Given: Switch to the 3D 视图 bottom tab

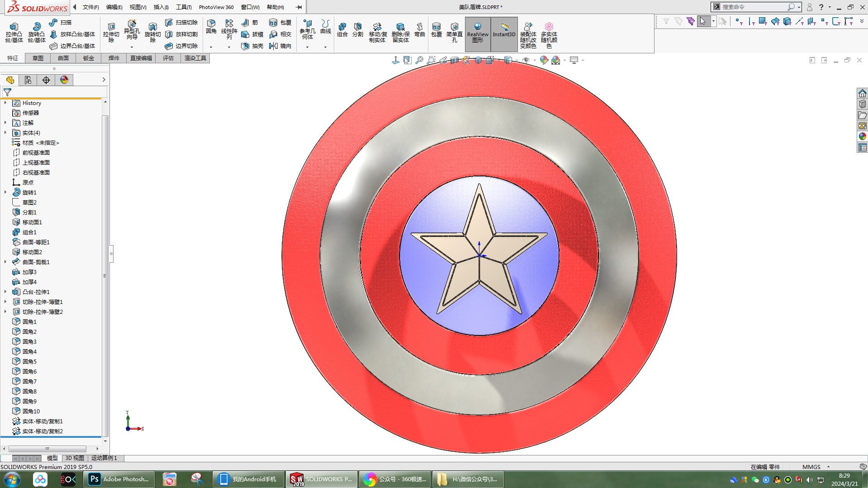Looking at the screenshot, I should coord(75,458).
